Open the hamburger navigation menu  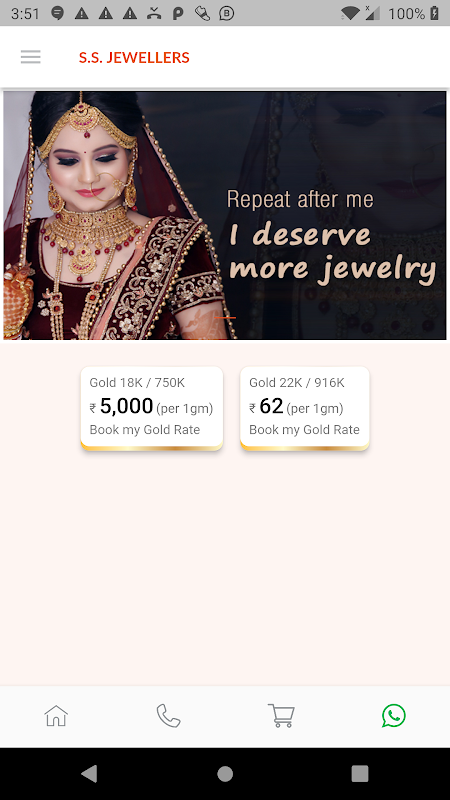31,57
